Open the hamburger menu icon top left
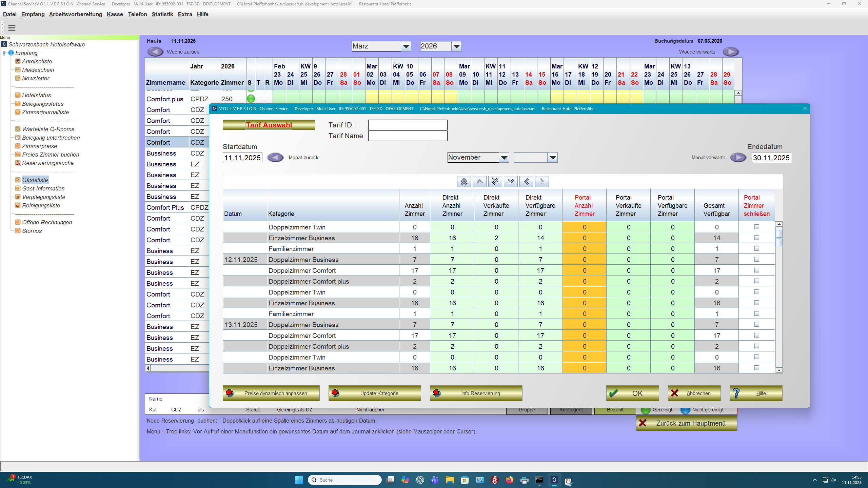Screen dimensions: 868x488 click(12, 27)
